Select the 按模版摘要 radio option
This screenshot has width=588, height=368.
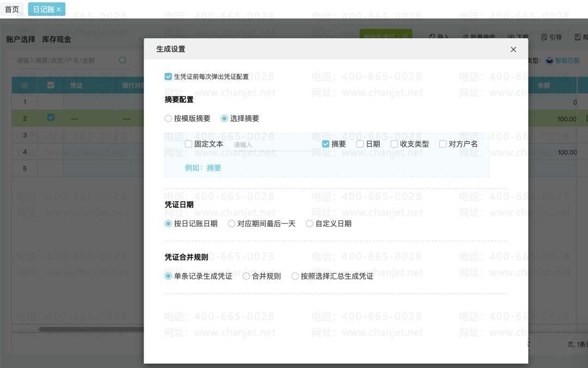pyautogui.click(x=168, y=119)
